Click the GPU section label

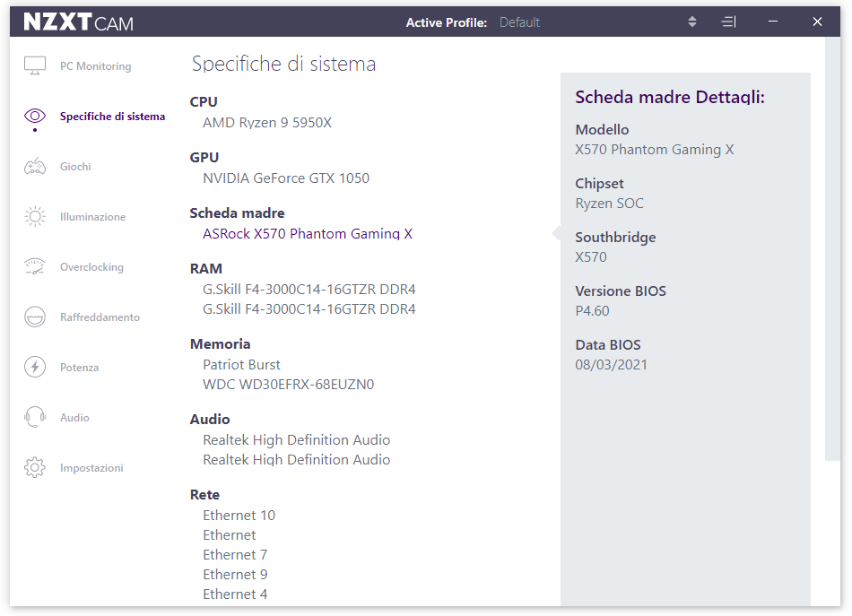[204, 158]
